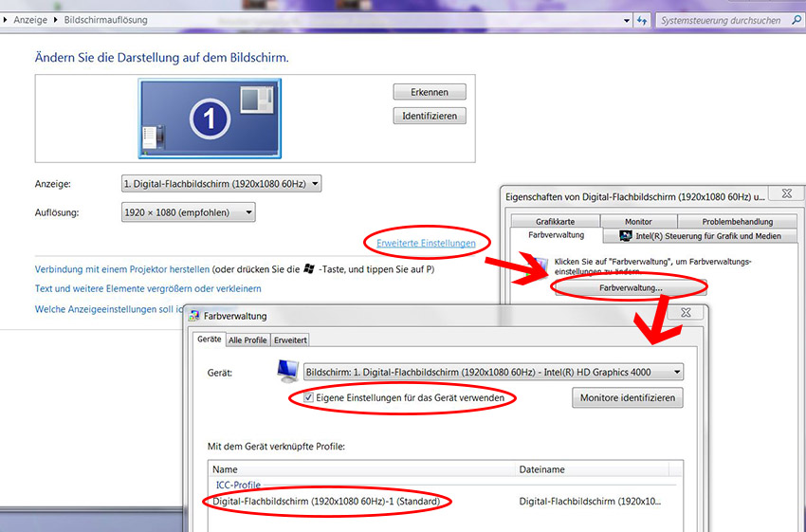Close the Eigenschaften von Digital-Flachbildschirm dialog
806x532 pixels.
tap(786, 193)
